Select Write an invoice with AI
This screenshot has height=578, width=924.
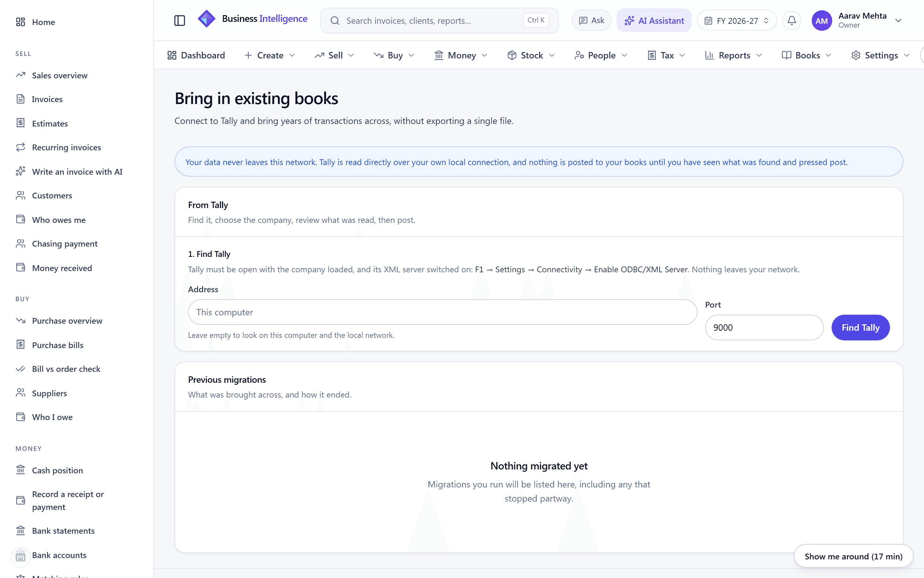[76, 172]
